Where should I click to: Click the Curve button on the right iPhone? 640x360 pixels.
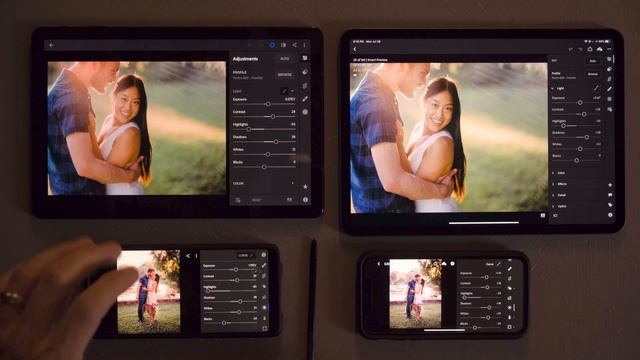coord(493,264)
